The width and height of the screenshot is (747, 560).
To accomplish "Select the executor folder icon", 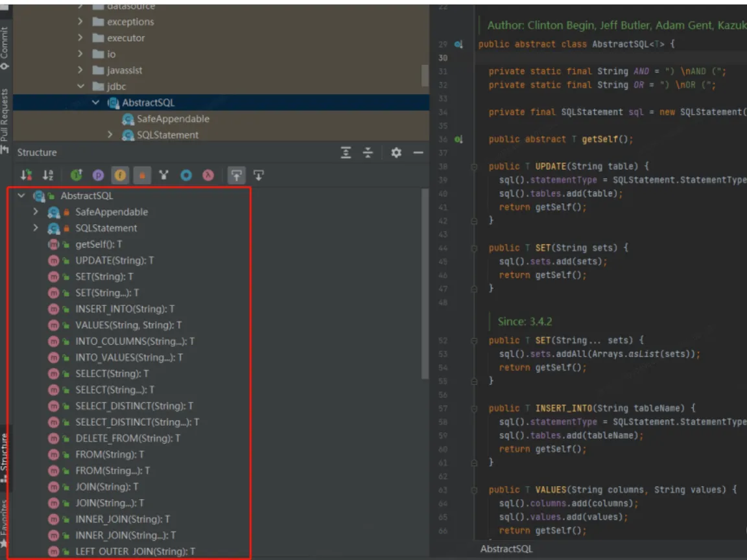I will pyautogui.click(x=98, y=38).
